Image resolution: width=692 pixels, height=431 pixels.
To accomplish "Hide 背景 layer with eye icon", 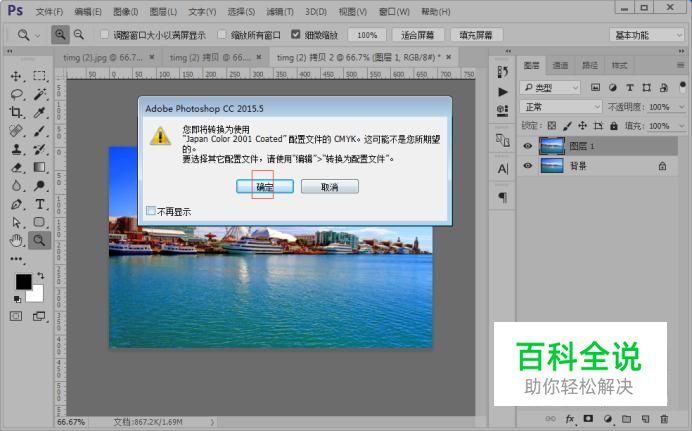I will [x=527, y=166].
